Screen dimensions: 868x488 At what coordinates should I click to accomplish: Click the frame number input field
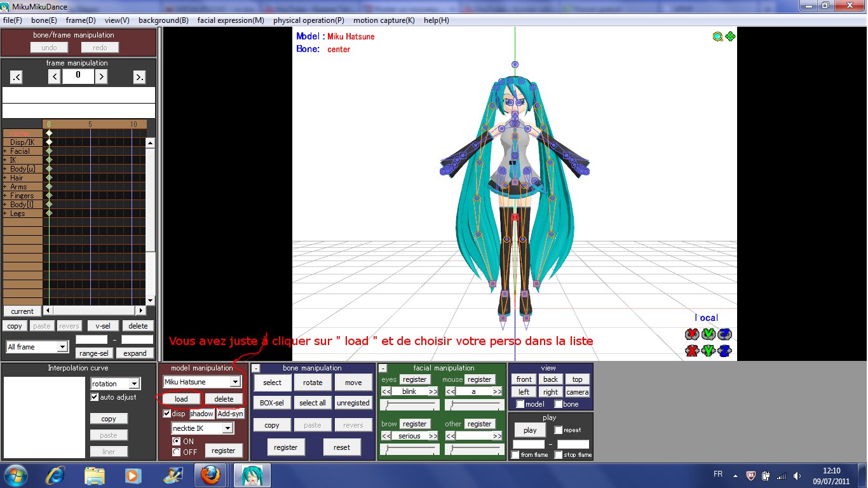click(78, 76)
